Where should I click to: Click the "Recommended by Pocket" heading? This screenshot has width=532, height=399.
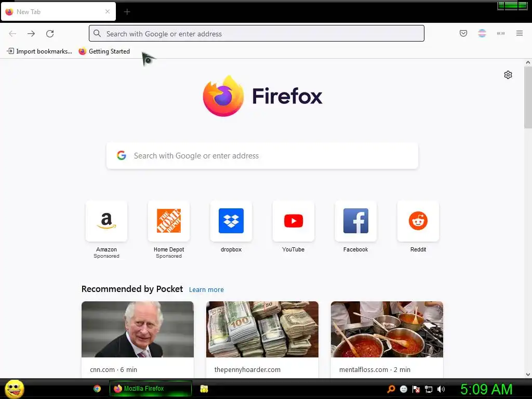click(132, 289)
